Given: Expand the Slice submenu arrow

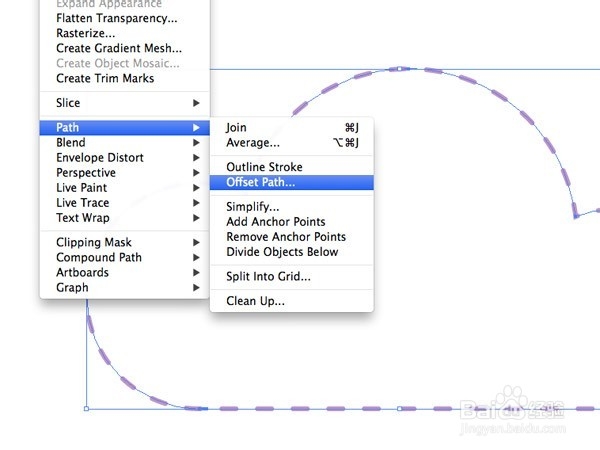Looking at the screenshot, I should (196, 103).
